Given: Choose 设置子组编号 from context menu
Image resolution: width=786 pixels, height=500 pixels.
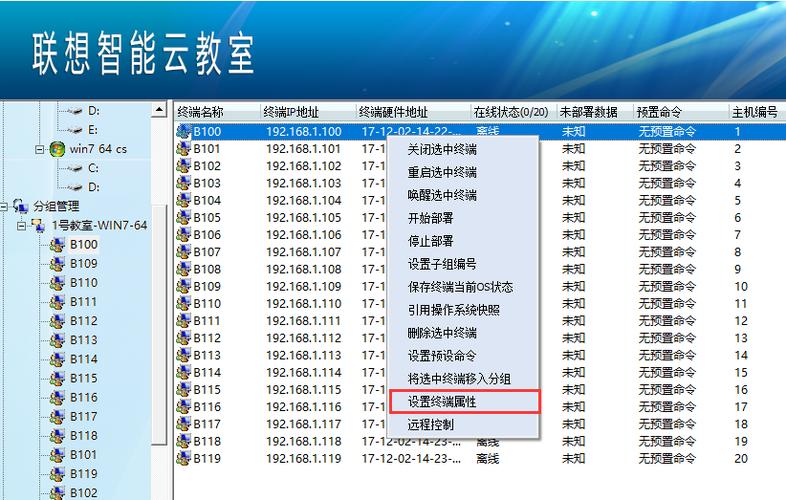Looking at the screenshot, I should pos(464,264).
